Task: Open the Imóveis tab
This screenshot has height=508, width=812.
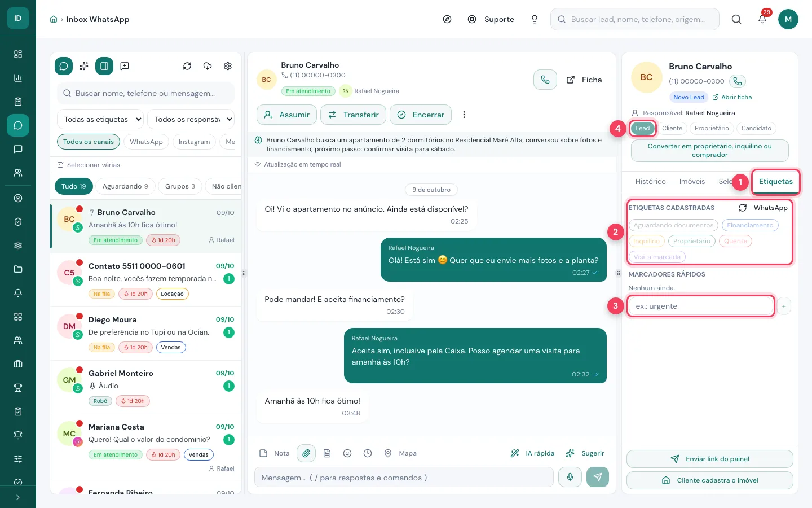Action: point(692,182)
